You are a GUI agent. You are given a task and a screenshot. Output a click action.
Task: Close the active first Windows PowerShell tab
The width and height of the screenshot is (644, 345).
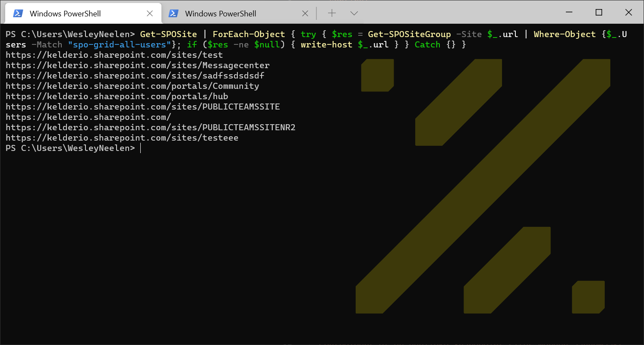[x=150, y=13]
